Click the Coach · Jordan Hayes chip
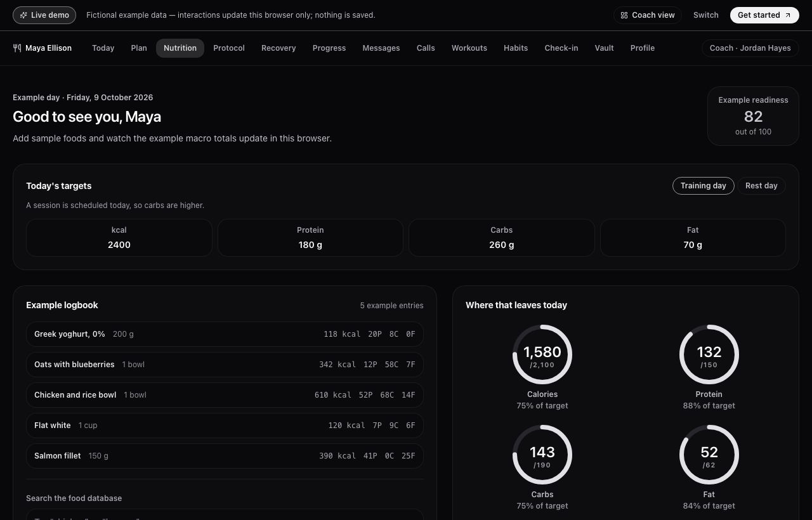This screenshot has height=520, width=812. pyautogui.click(x=750, y=48)
